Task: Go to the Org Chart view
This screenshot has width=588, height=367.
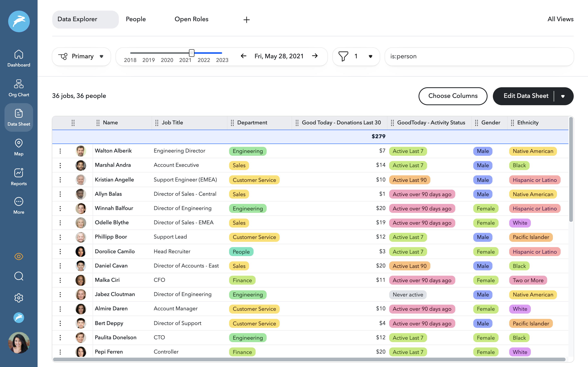Action: tap(19, 88)
